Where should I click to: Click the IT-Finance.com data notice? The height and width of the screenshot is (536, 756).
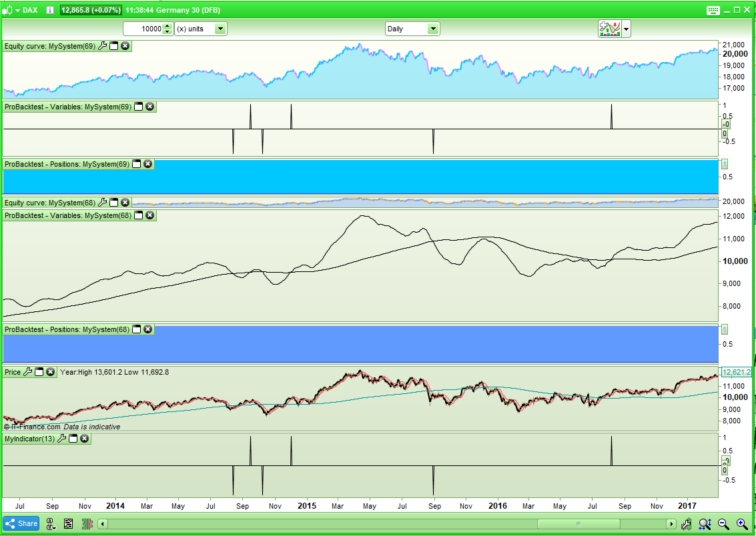click(x=61, y=427)
